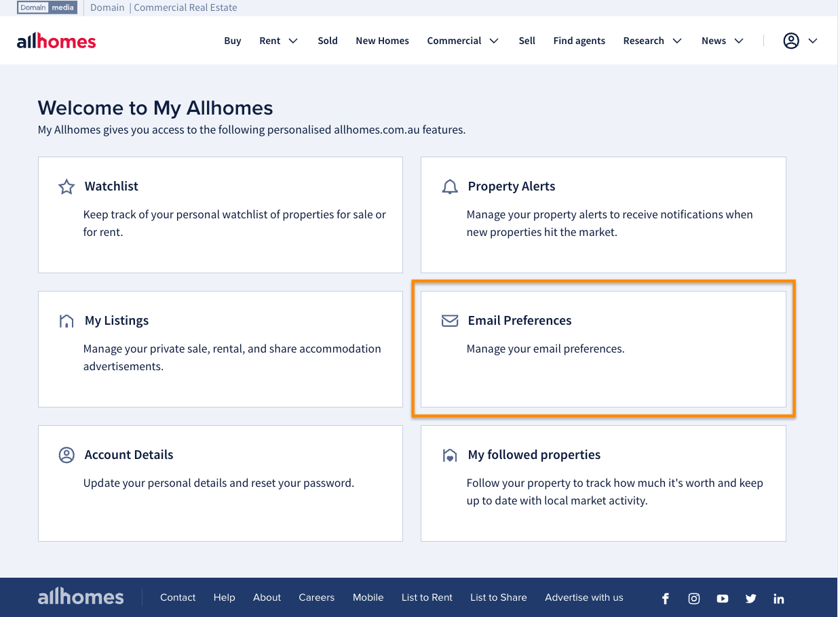The image size is (840, 617).
Task: Open the Sell menu item
Action: tap(527, 41)
